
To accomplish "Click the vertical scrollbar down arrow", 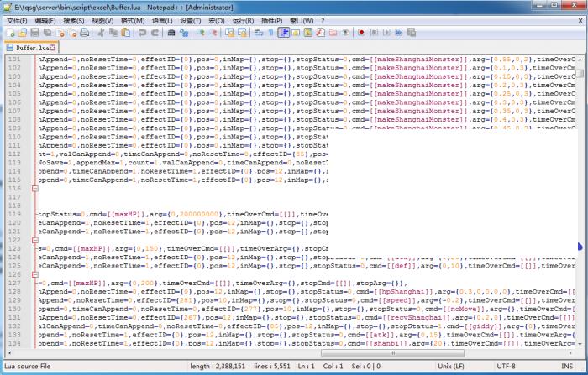I will pos(580,343).
